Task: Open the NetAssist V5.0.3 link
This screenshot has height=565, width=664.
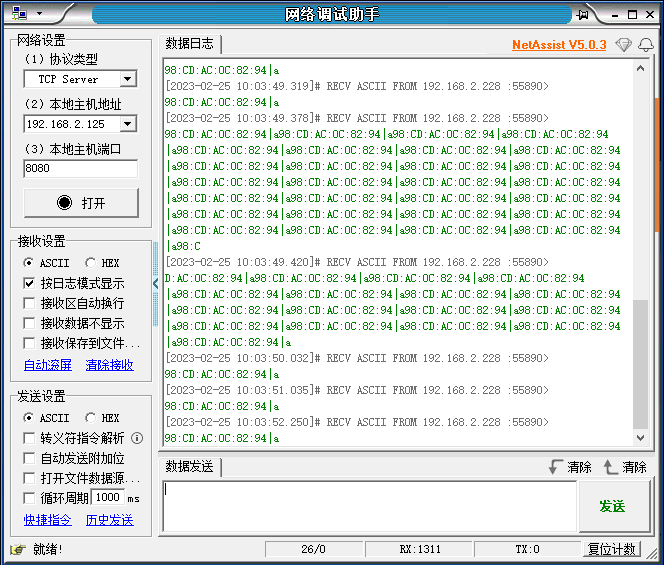Action: point(559,44)
